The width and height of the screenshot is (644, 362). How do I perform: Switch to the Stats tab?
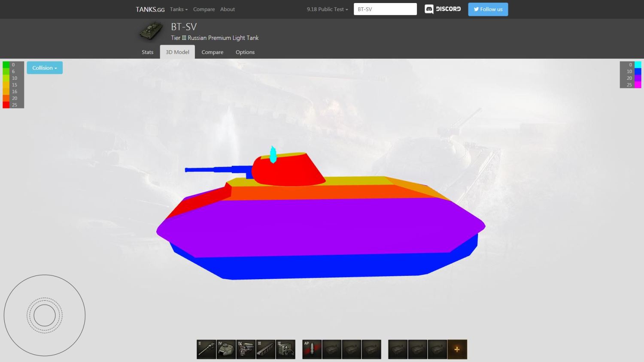(x=147, y=52)
